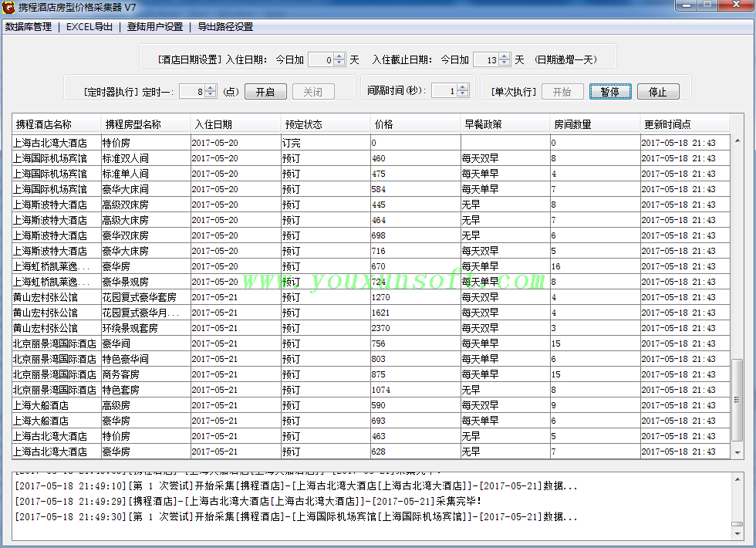Click price cell 716

click(x=415, y=251)
